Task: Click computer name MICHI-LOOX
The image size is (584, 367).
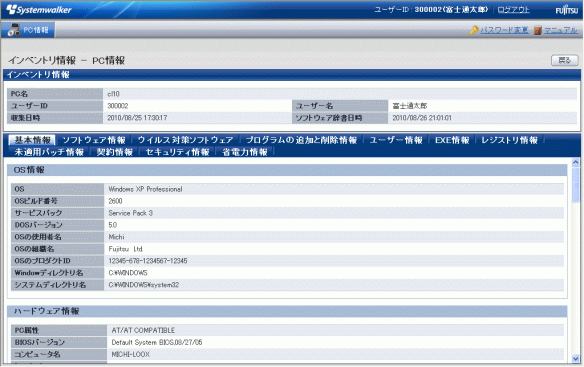Action: click(x=131, y=354)
